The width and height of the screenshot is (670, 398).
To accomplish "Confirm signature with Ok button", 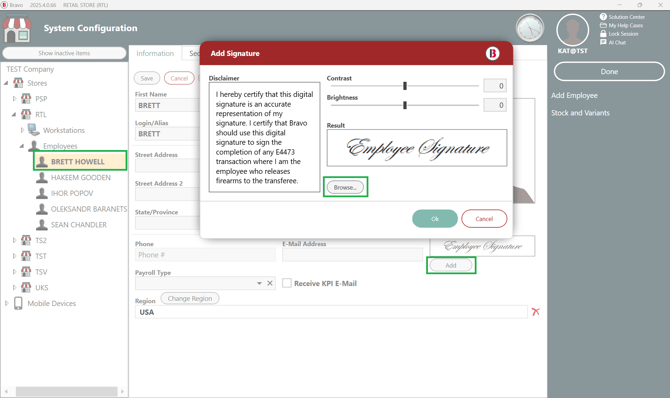I will (x=435, y=219).
